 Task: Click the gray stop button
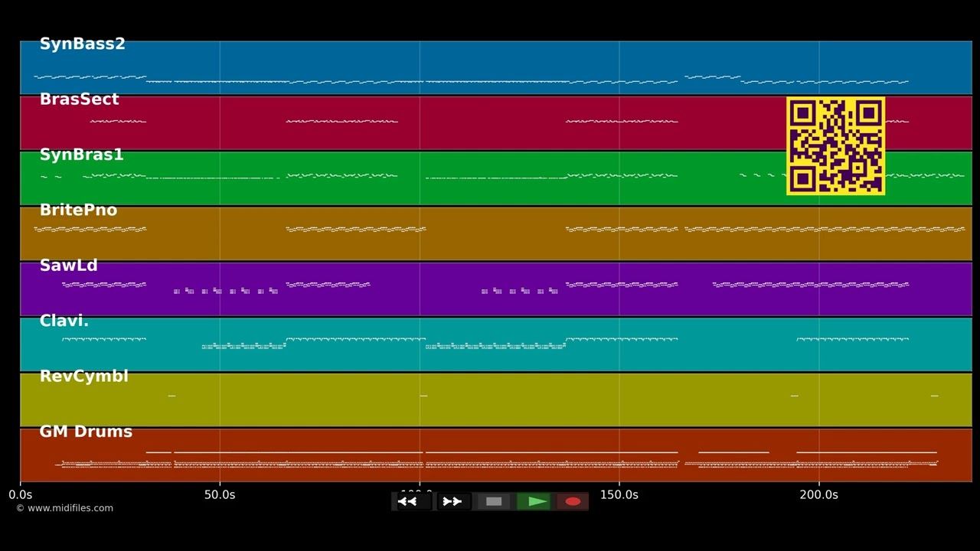(x=494, y=501)
